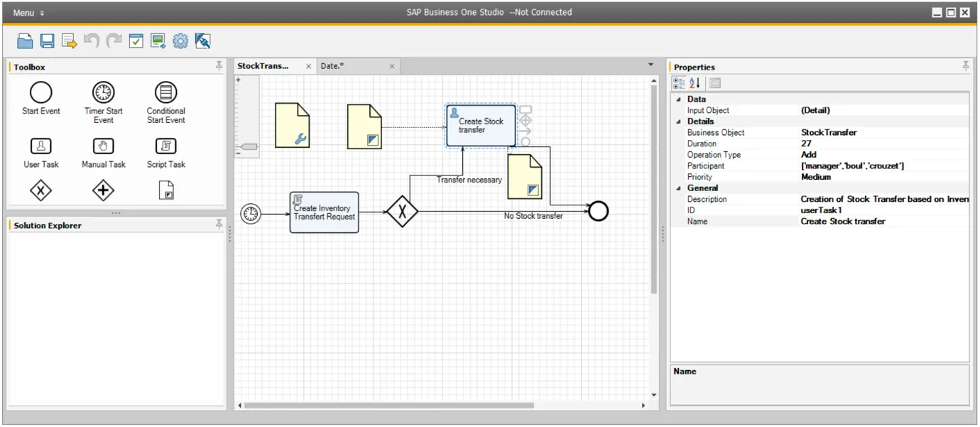The image size is (980, 427).
Task: Select the exclusive gateway diamond on canvas
Action: (x=403, y=212)
